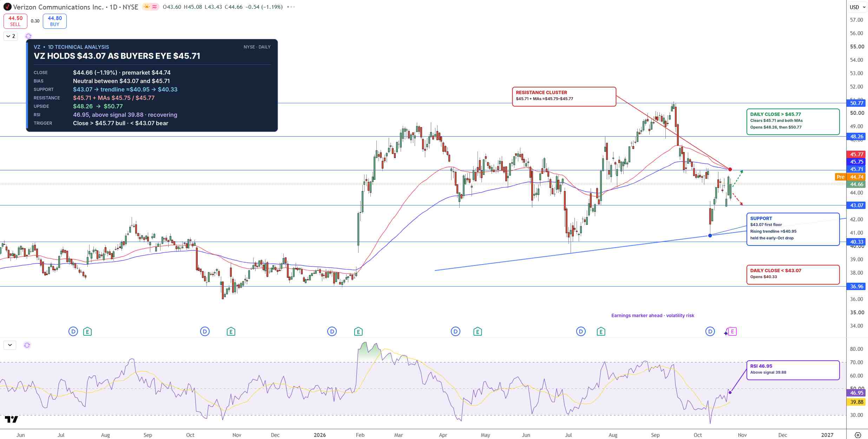Click earnings E marker near late January 2026

click(x=358, y=331)
